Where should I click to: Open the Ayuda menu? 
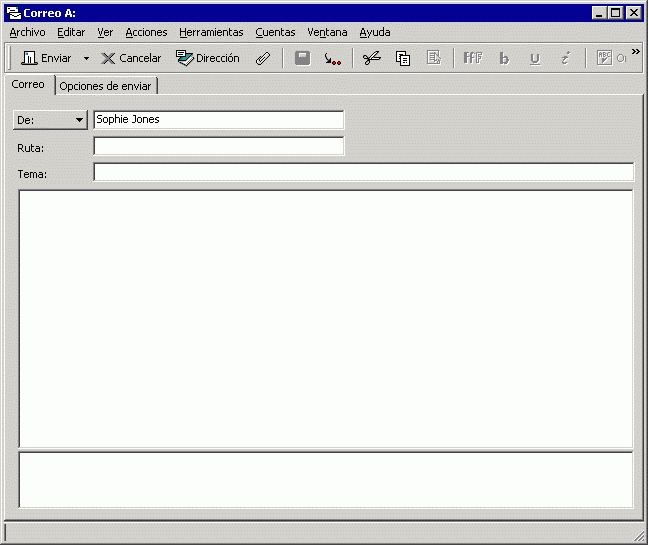pos(375,32)
